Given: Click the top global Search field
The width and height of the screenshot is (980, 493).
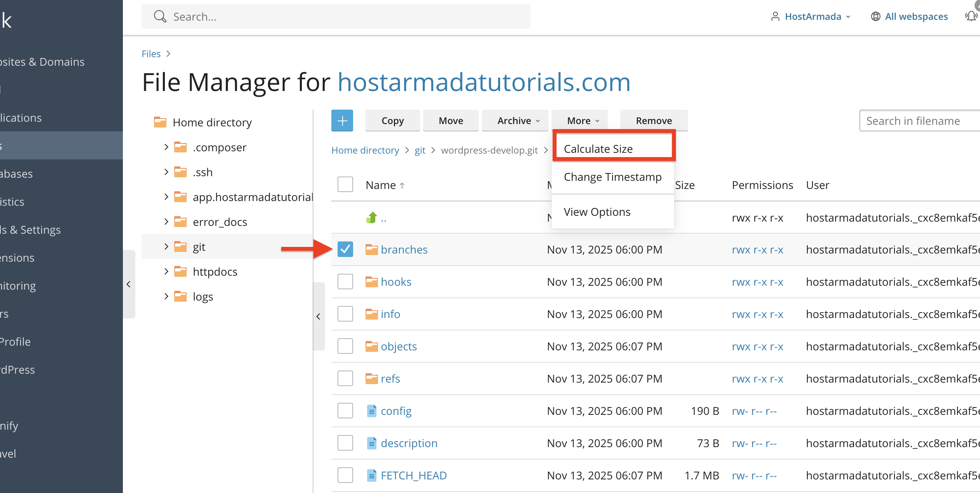Looking at the screenshot, I should click(x=336, y=16).
